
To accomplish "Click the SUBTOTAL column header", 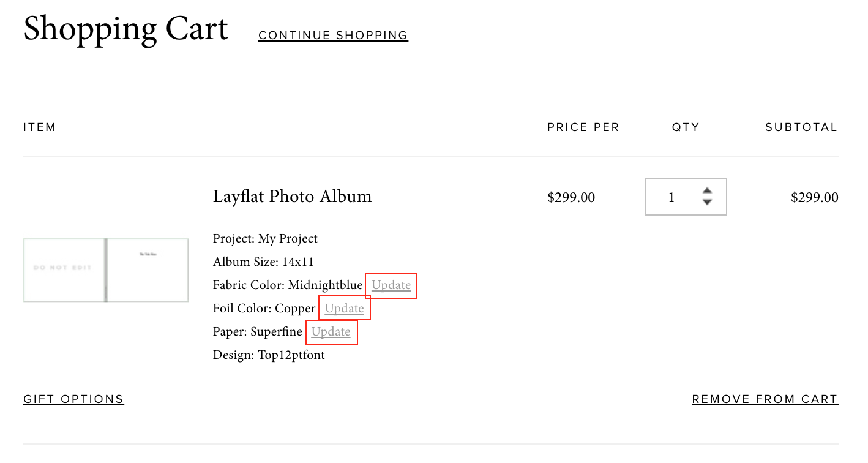I will pos(801,127).
